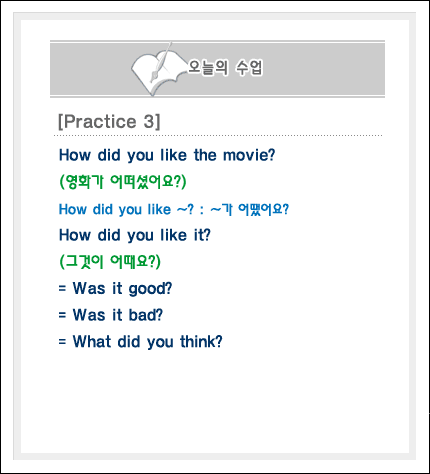Viewport: 430px width, 474px height.
Task: Click the green text 그것이 어때요?
Action: click(x=110, y=262)
